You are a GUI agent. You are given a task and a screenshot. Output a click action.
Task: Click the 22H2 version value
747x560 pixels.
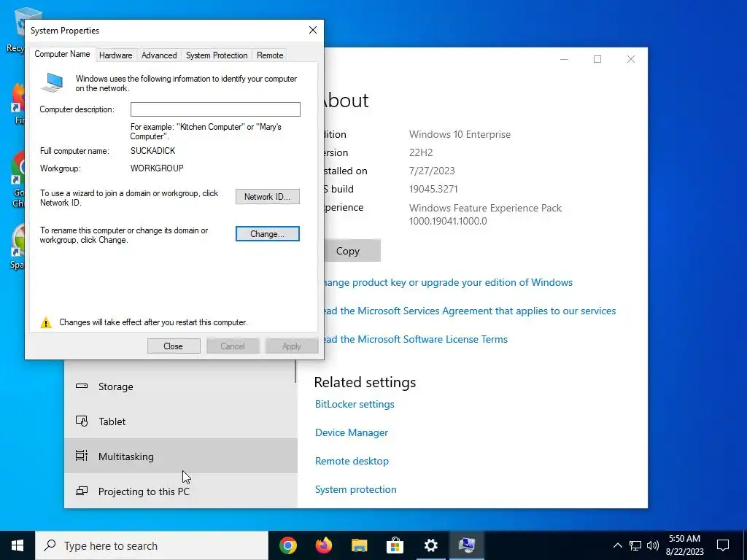[421, 152]
